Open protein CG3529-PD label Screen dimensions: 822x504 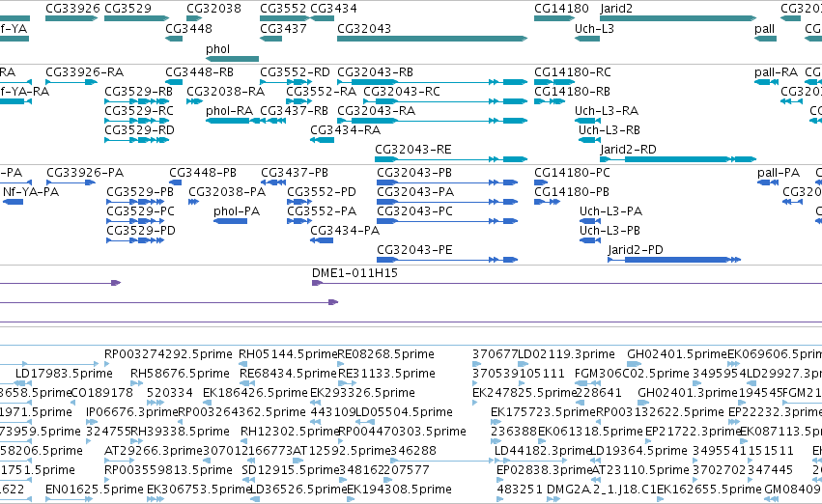141,231
